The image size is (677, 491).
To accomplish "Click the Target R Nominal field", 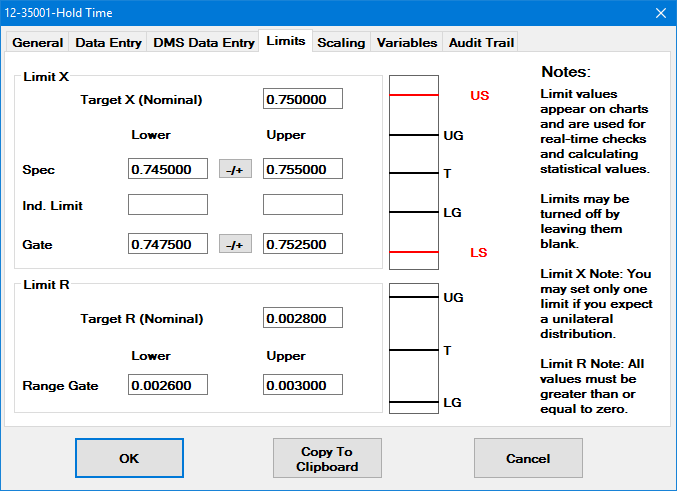I will (302, 318).
